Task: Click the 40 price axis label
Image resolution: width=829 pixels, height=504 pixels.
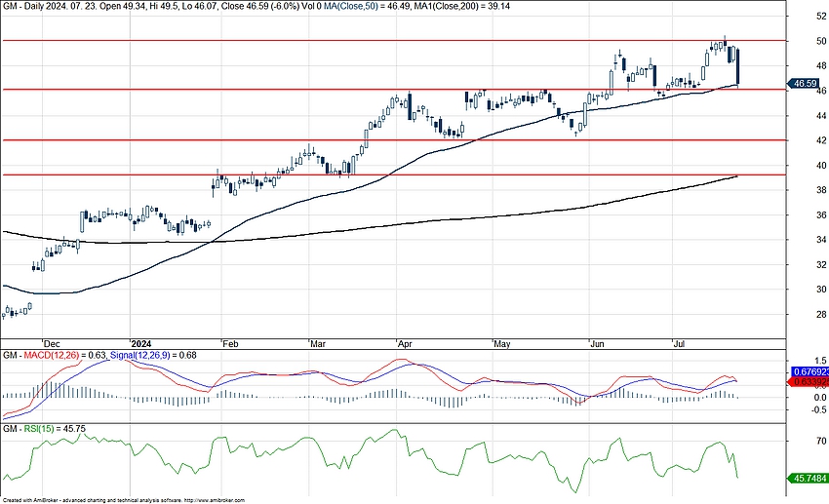Action: tap(821, 165)
